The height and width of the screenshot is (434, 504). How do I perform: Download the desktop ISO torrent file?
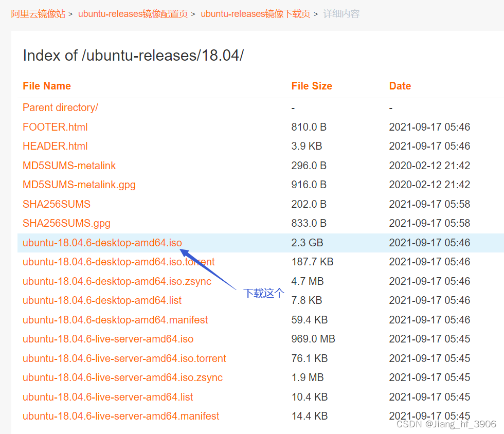point(118,262)
